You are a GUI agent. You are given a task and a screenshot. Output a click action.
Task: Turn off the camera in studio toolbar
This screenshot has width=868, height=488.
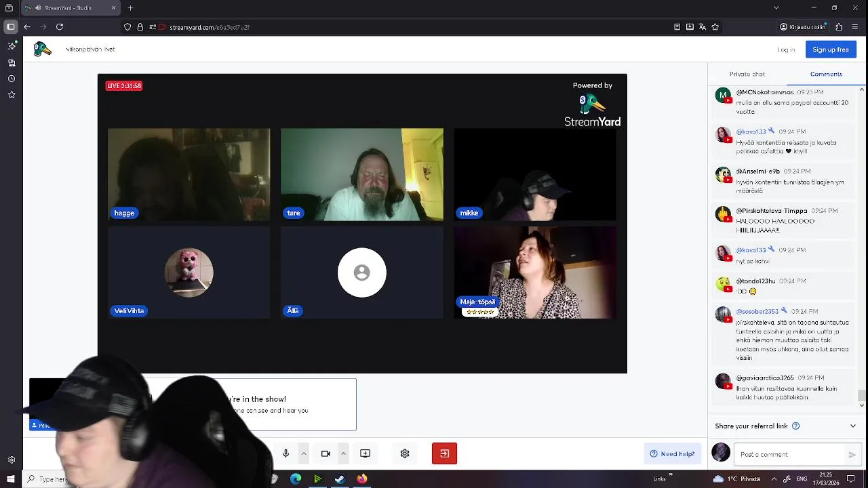click(x=325, y=453)
